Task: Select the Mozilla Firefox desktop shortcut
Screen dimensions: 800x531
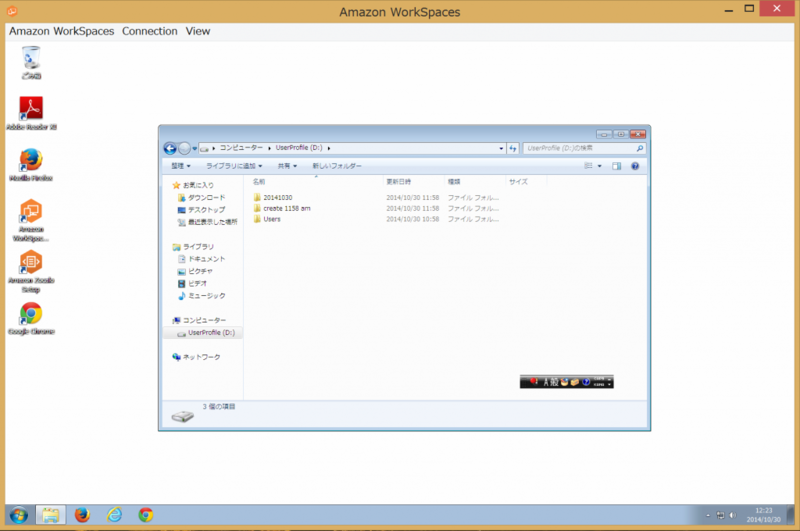Action: click(31, 164)
